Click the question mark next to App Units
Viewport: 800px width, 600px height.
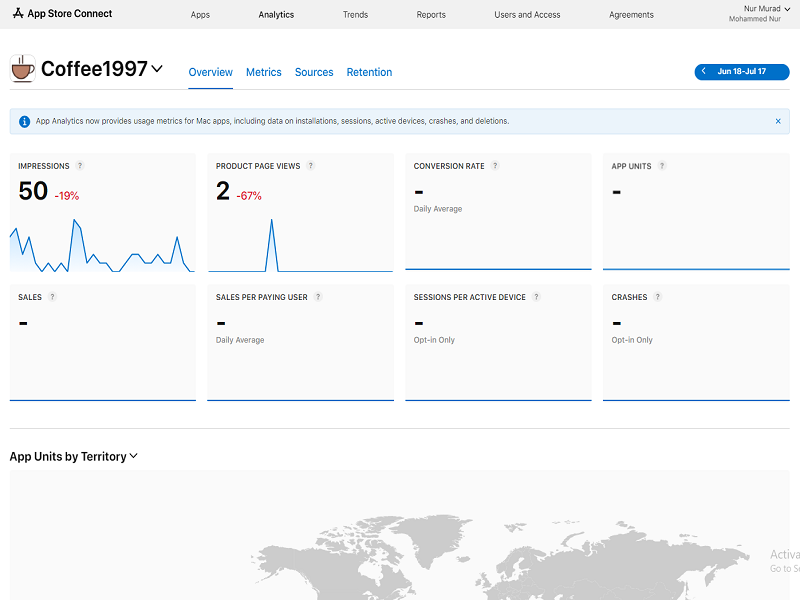(662, 166)
